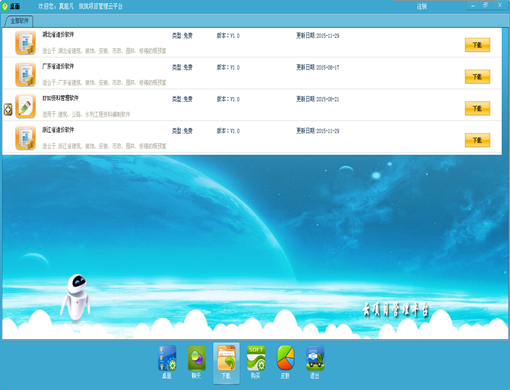This screenshot has height=390, width=510.
Task: Click the app logo icon in title bar
Action: tap(5, 6)
